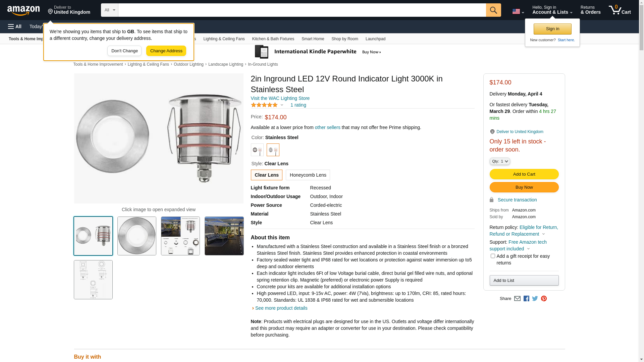Open the All hamburger menu
The width and height of the screenshot is (644, 362).
15,26
